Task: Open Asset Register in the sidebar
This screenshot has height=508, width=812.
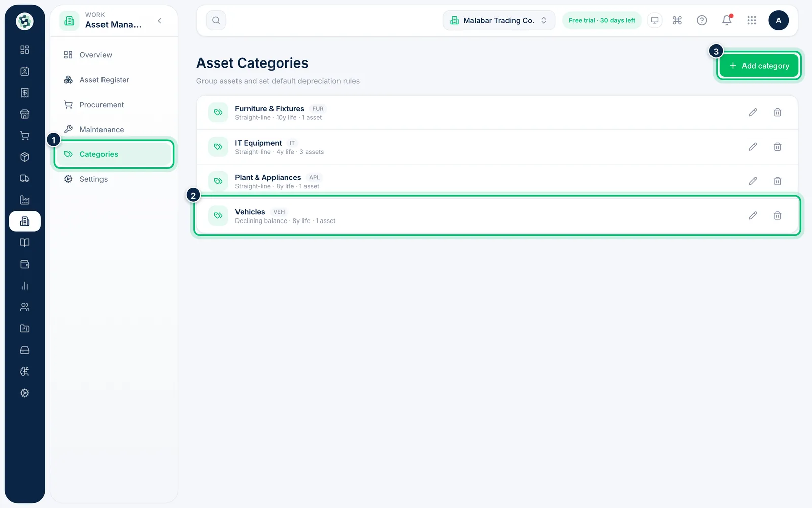Action: (x=114, y=80)
